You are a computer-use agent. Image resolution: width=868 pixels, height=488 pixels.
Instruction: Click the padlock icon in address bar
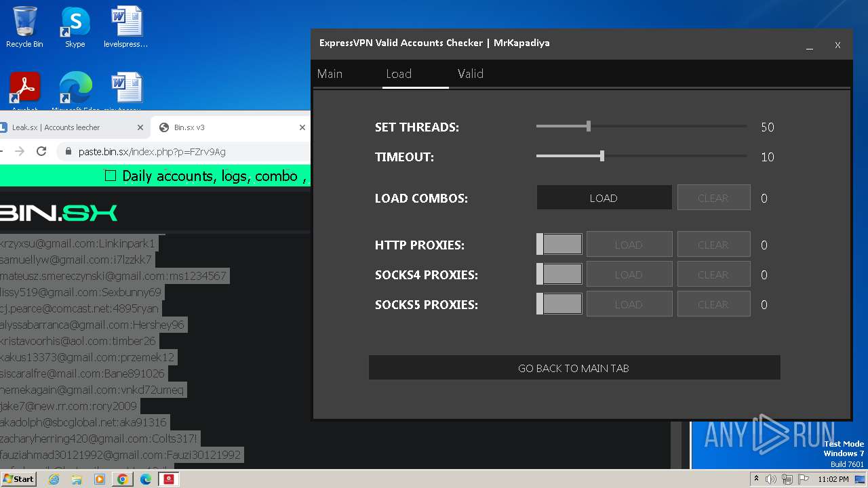68,152
